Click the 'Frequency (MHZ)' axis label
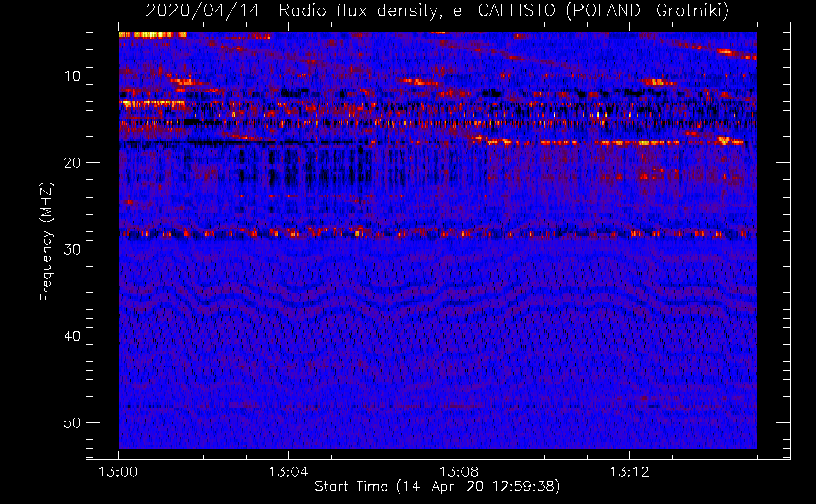This screenshot has width=816, height=504. 46,242
